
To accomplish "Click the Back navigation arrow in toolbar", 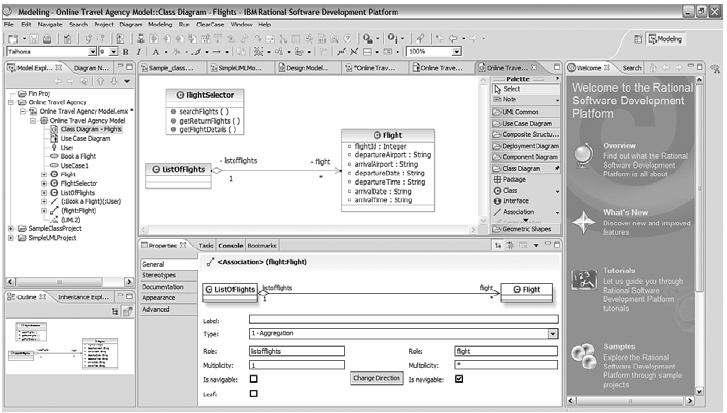I will coord(453,39).
